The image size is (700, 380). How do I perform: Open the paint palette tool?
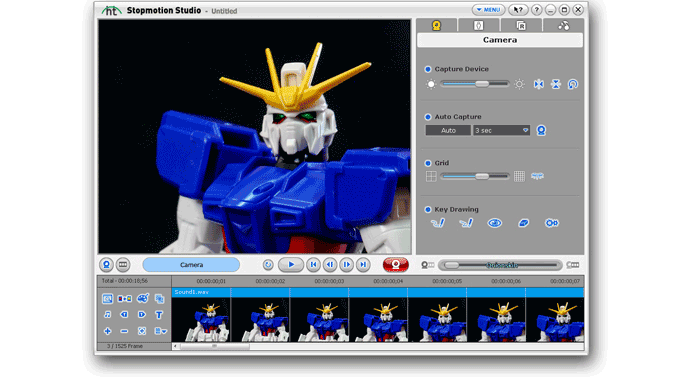(142, 298)
